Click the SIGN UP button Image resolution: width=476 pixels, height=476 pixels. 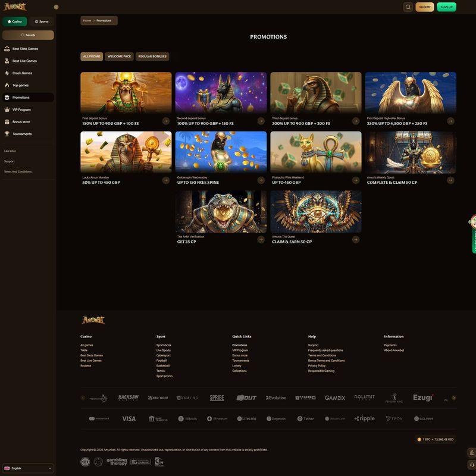[x=447, y=7]
